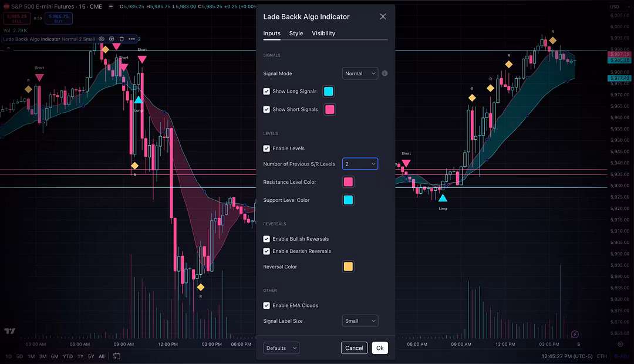This screenshot has height=364, width=634.
Task: Click the go-to-date calendar icon
Action: [x=117, y=356]
